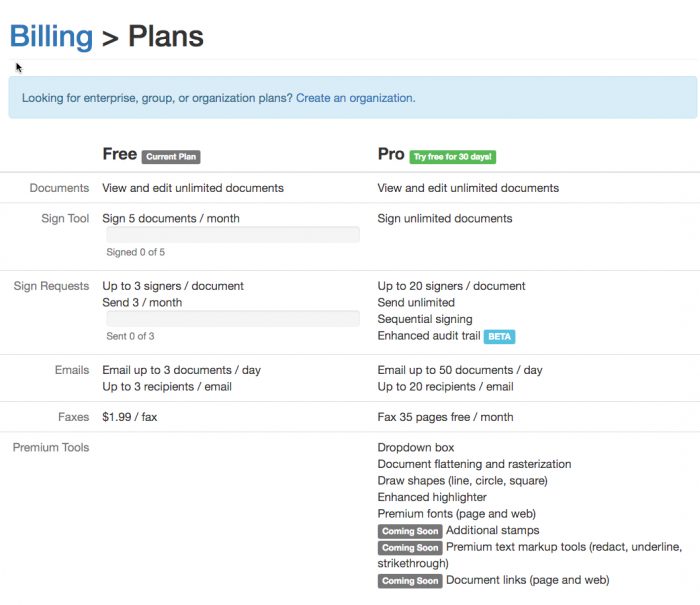
Task: Click the Sequential signing feature text
Action: click(x=425, y=319)
